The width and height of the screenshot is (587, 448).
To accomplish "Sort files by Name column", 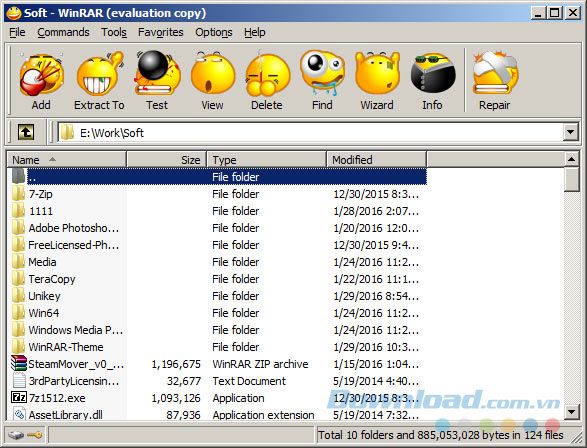I will (x=66, y=160).
